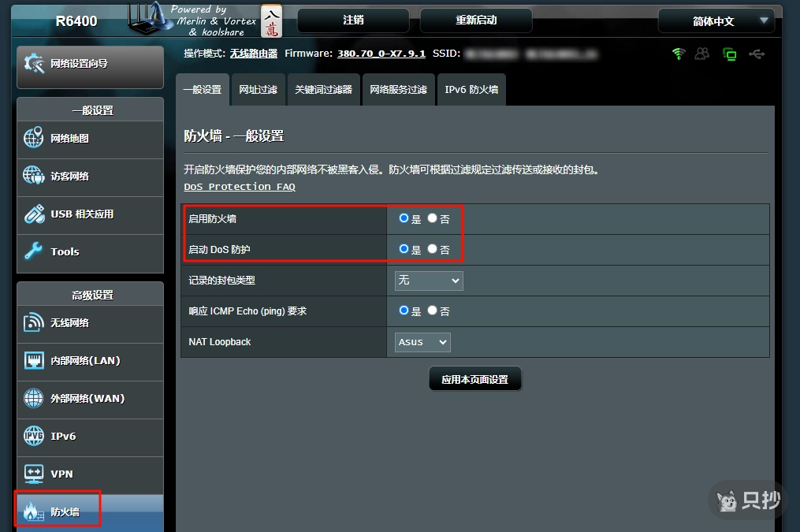Open the Guest Network icon
The width and height of the screenshot is (800, 532).
(34, 176)
